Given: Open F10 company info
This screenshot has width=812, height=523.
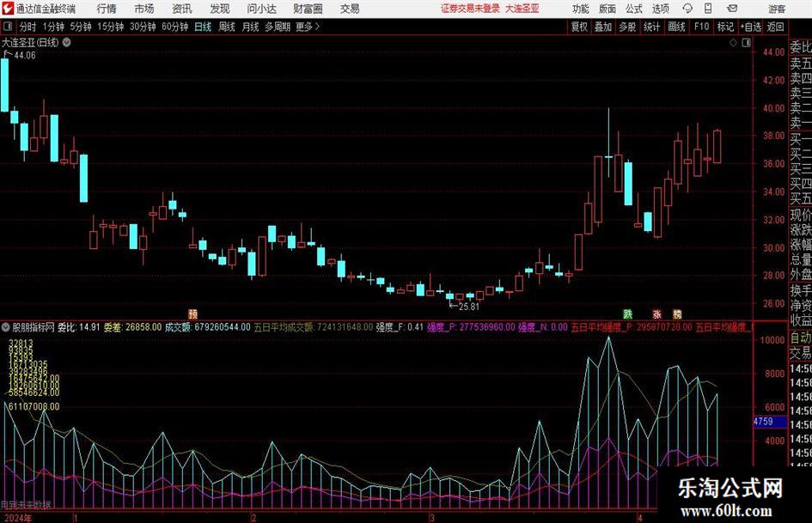Looking at the screenshot, I should [x=702, y=27].
